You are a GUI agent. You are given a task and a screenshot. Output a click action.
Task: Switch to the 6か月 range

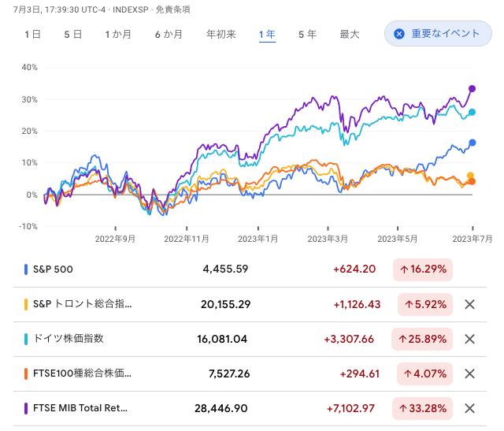[169, 34]
